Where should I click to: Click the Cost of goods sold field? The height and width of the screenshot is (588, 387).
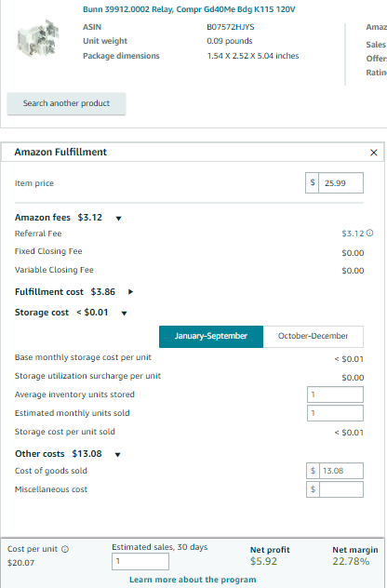tap(340, 471)
